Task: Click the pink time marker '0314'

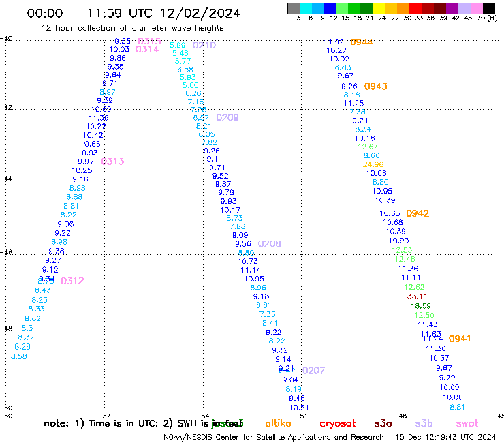Action: 147,49
